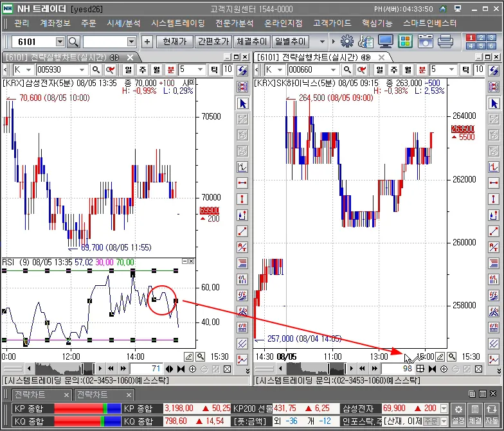Select horizontal line drawing tool in right sidebar
The width and height of the screenshot is (504, 431).
pyautogui.click(x=494, y=183)
